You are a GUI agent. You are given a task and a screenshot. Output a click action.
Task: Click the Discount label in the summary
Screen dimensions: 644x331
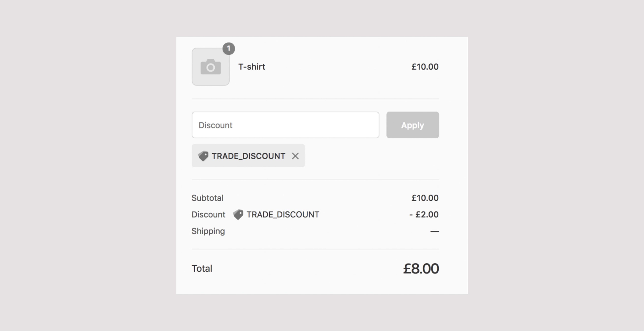point(208,214)
